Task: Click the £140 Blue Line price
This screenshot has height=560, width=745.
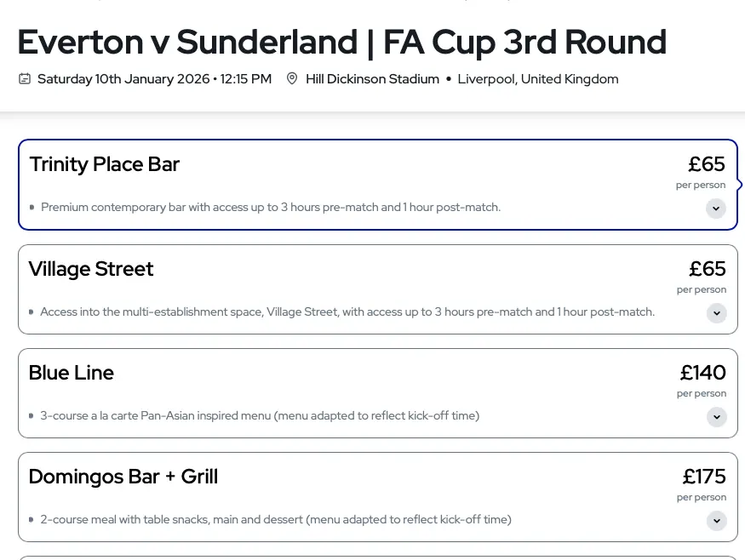Action: (702, 373)
